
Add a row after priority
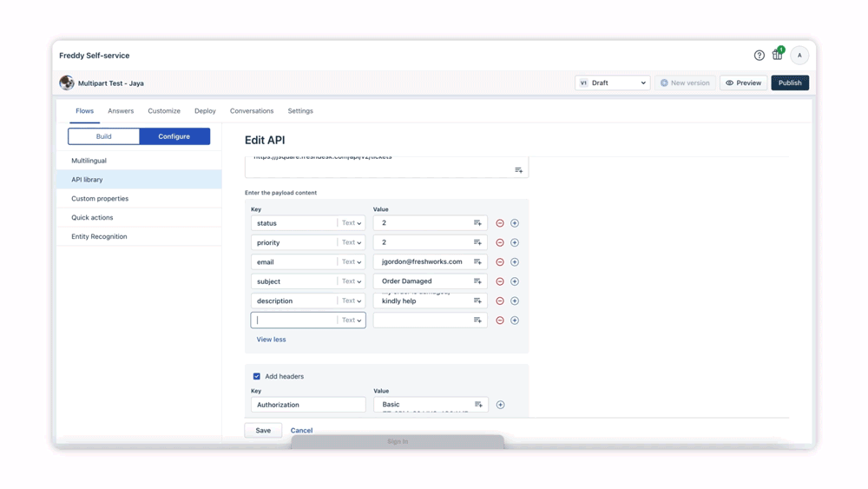point(515,242)
